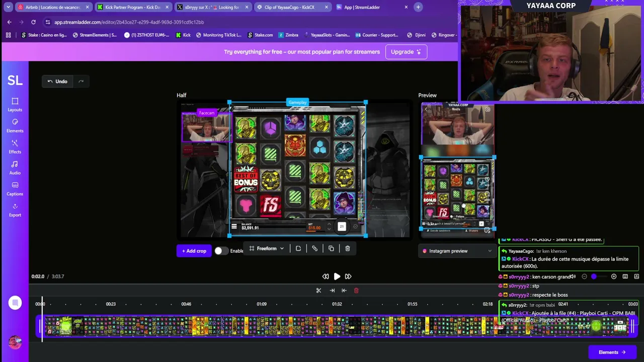Play the video preview
The width and height of the screenshot is (644, 362).
tap(337, 276)
